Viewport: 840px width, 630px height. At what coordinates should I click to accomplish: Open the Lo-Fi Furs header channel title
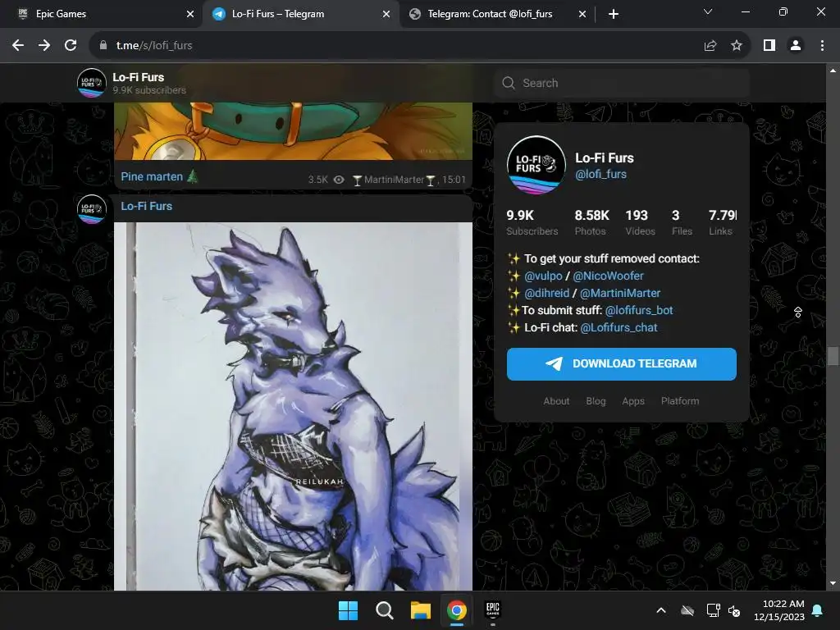click(x=138, y=77)
